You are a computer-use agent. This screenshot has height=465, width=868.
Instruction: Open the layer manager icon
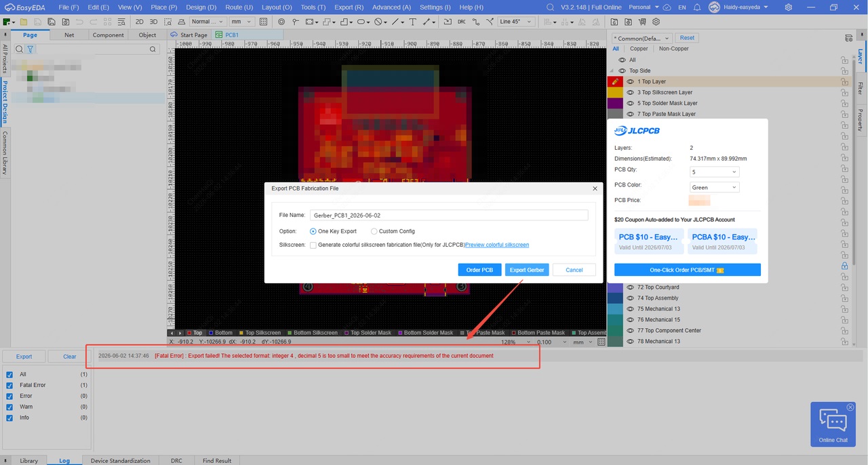[x=849, y=38]
